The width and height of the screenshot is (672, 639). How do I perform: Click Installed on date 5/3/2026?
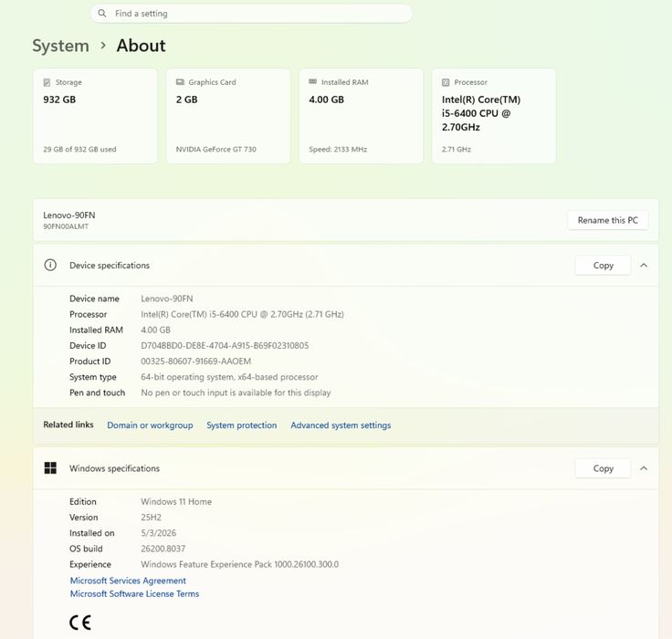[158, 533]
